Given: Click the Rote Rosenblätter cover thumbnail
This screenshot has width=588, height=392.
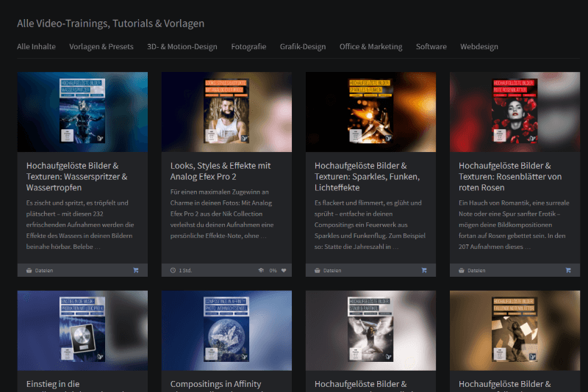Looking at the screenshot, I should (515, 112).
